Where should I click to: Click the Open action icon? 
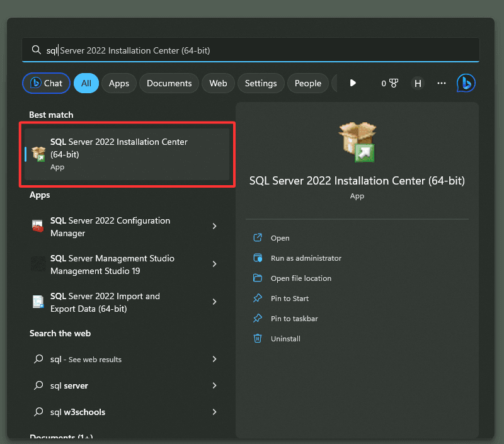(258, 237)
